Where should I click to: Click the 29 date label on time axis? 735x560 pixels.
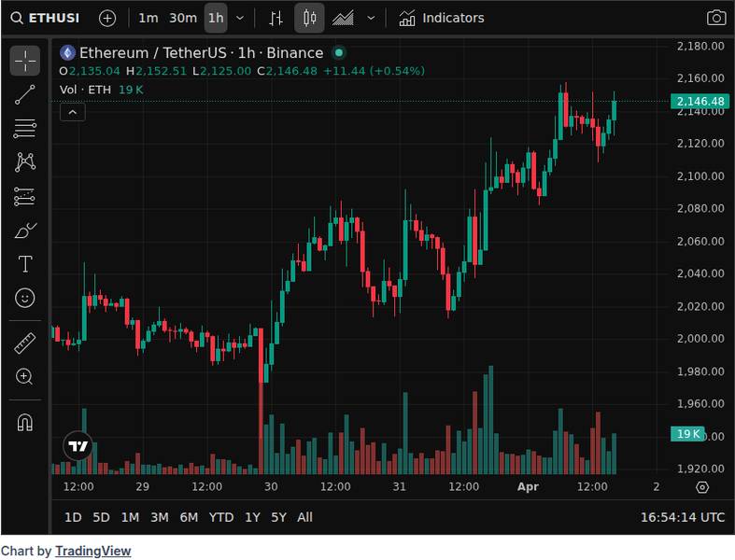coord(143,487)
